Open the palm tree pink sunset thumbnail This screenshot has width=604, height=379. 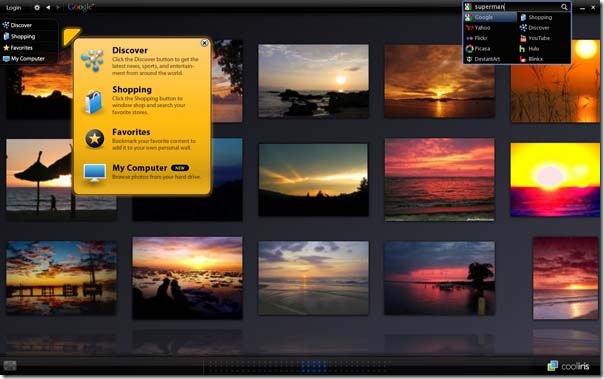440,278
